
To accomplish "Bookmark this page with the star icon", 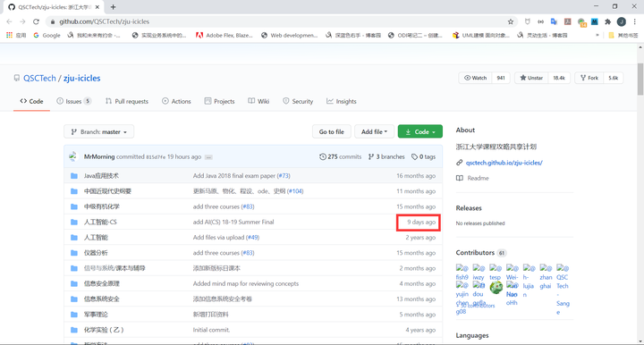I will [511, 21].
